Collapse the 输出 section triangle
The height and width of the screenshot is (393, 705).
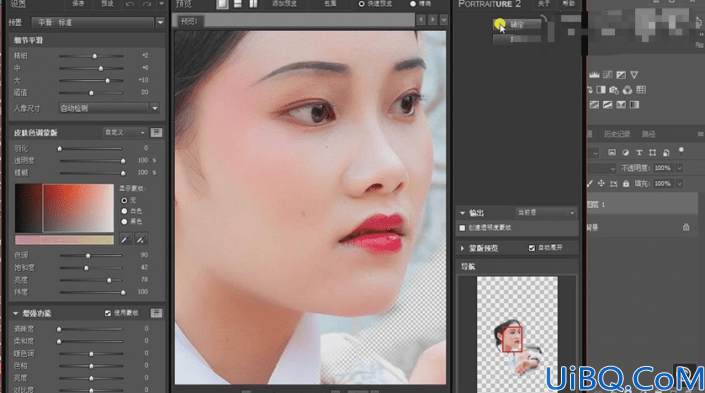tap(462, 213)
